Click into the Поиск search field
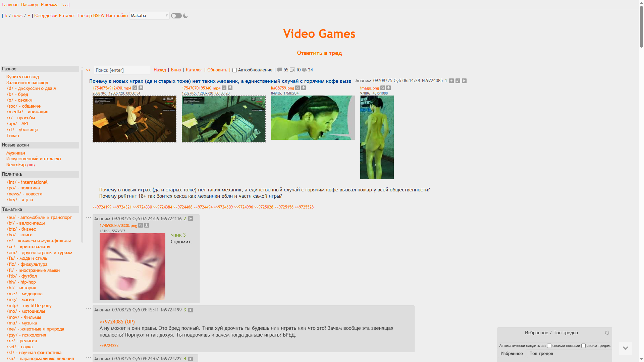This screenshot has width=644, height=362. click(x=122, y=70)
